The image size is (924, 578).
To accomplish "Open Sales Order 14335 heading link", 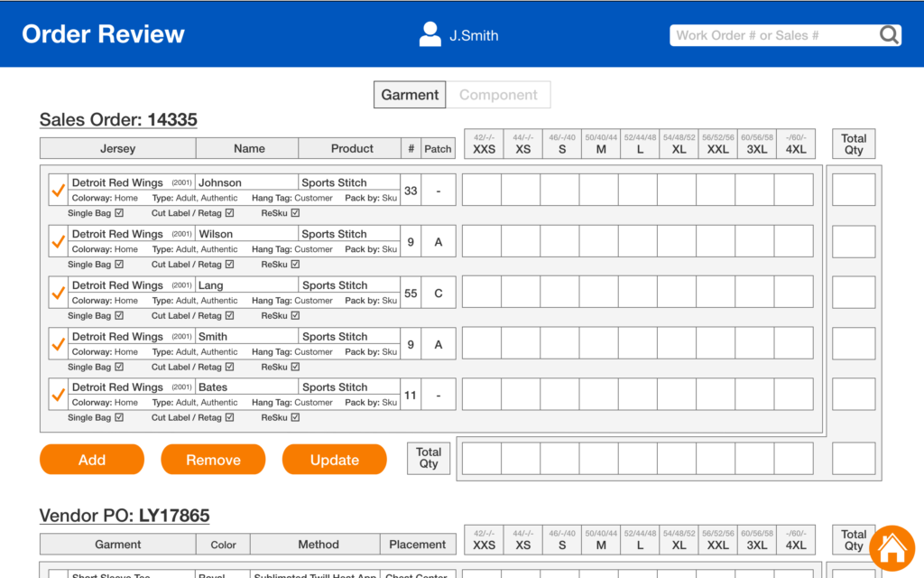I will (x=118, y=120).
